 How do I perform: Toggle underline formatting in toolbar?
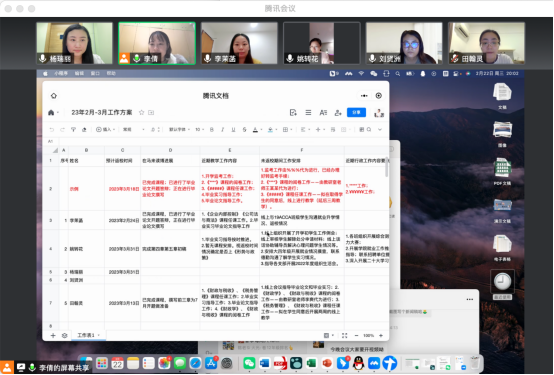tap(233, 130)
